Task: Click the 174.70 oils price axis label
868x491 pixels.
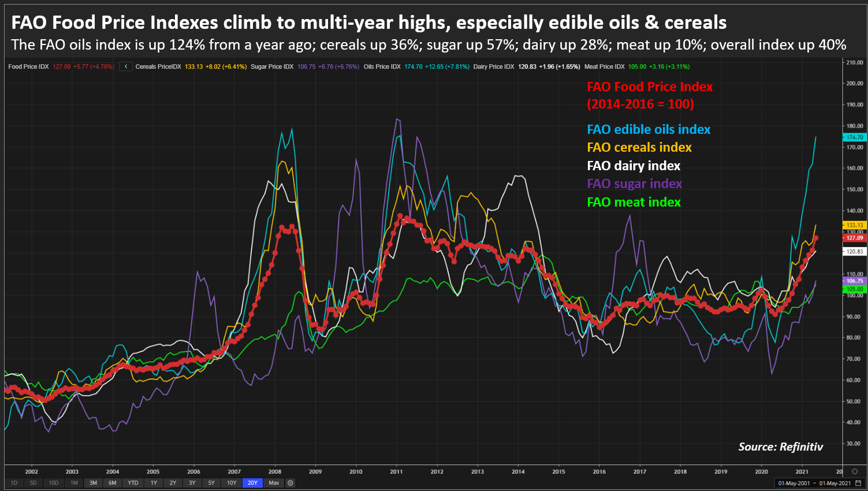Action: tap(854, 137)
